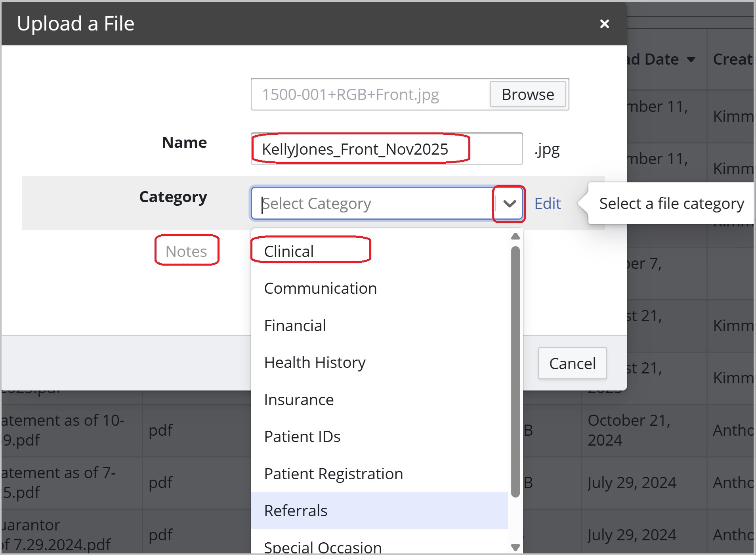Close the Upload a File dialog
Screen dimensions: 756x555
coord(604,24)
